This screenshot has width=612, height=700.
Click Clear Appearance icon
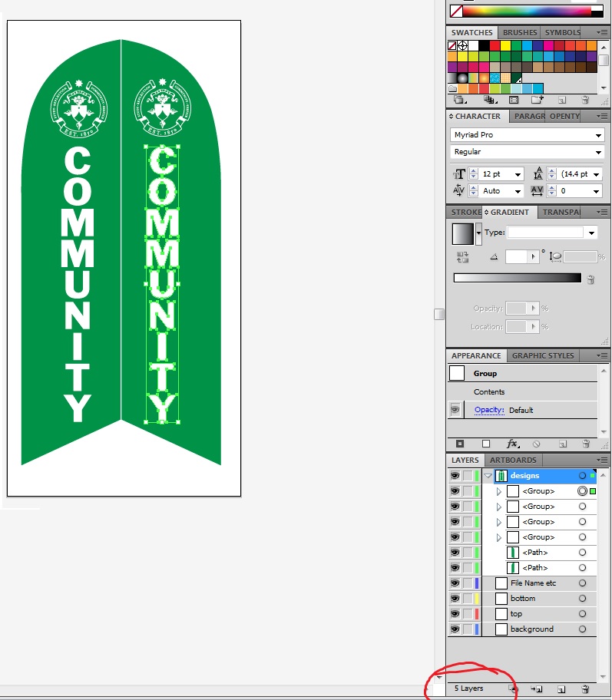pyautogui.click(x=537, y=444)
